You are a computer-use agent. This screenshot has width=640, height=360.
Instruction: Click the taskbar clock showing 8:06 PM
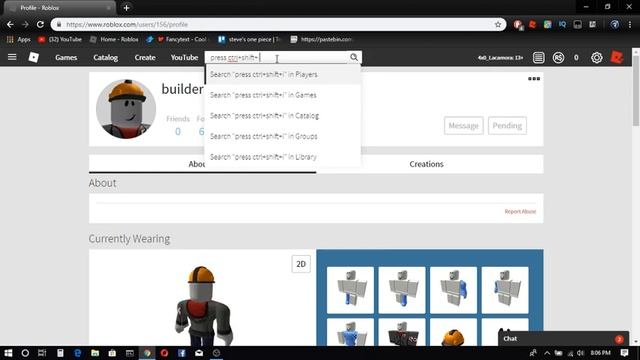click(600, 353)
